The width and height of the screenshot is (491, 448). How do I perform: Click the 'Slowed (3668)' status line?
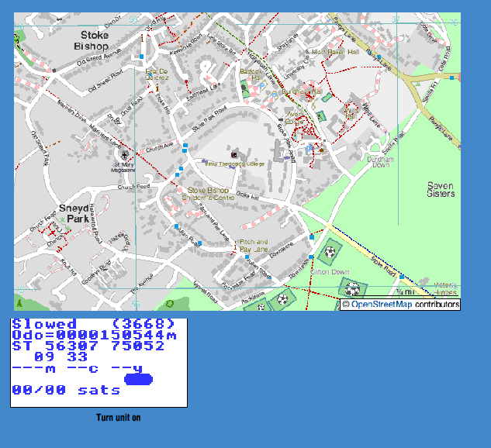coord(94,324)
